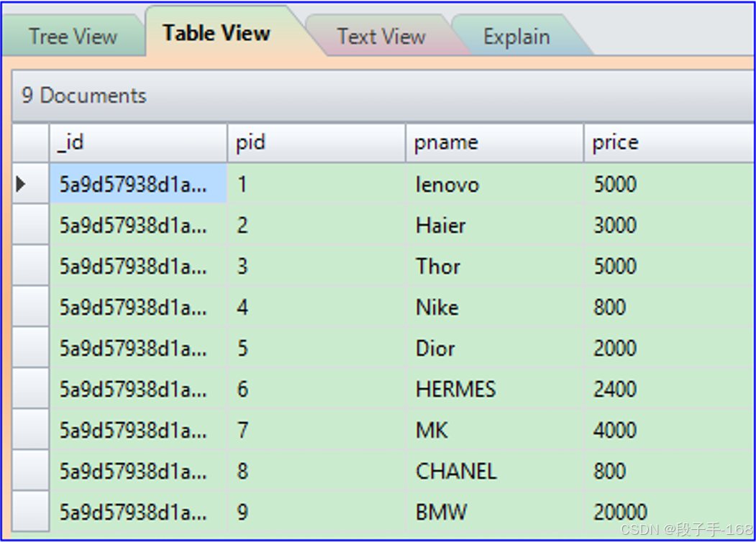
Task: Click pname cell 'MK'
Action: (x=495, y=429)
